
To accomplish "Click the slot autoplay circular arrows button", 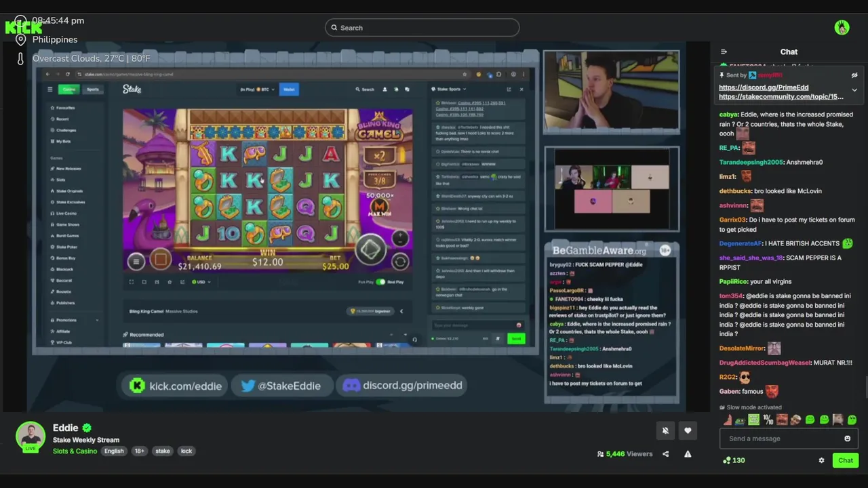I will 400,262.
